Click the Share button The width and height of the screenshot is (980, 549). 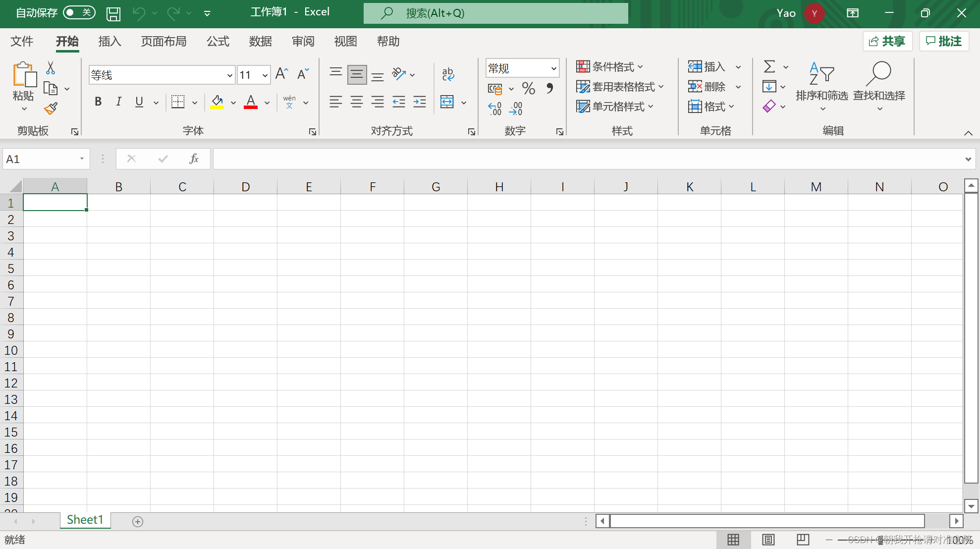pyautogui.click(x=887, y=42)
